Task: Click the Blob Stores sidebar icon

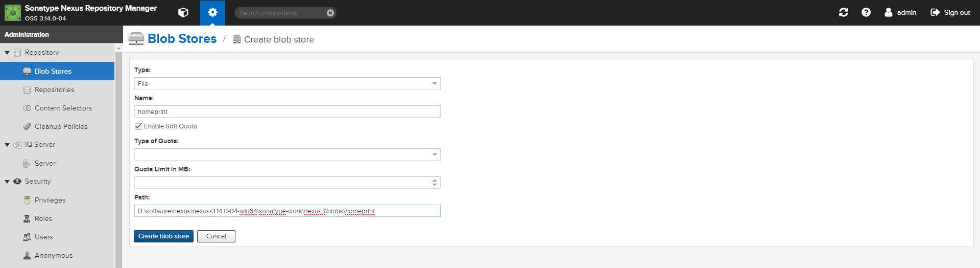Action: 27,71
